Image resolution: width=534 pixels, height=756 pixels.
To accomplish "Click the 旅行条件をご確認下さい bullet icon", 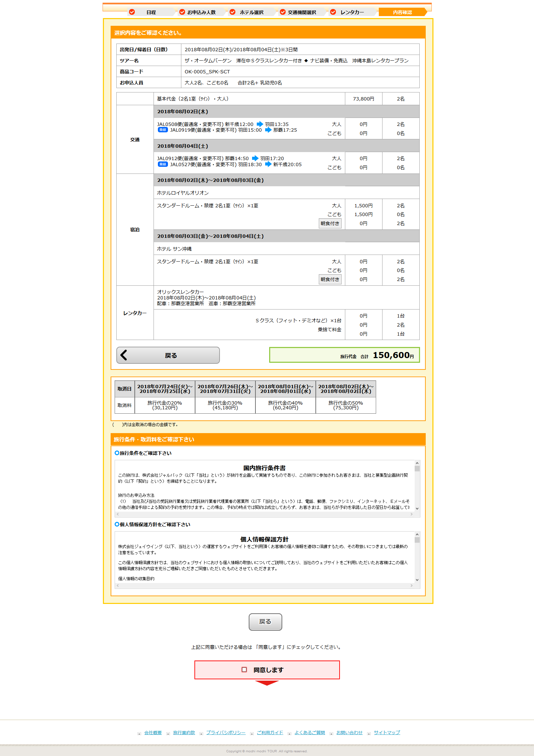I will click(x=117, y=453).
